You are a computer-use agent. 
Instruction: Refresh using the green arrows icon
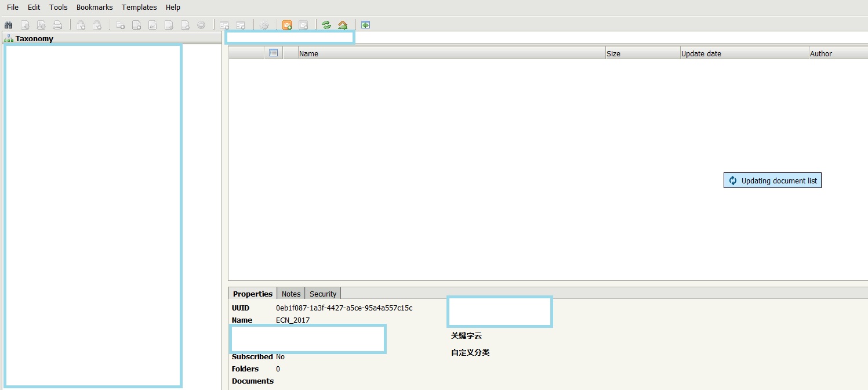point(326,25)
